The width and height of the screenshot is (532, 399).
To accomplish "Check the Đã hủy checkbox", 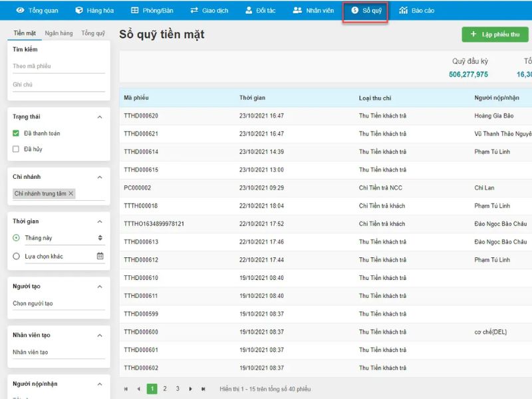I will pos(16,150).
